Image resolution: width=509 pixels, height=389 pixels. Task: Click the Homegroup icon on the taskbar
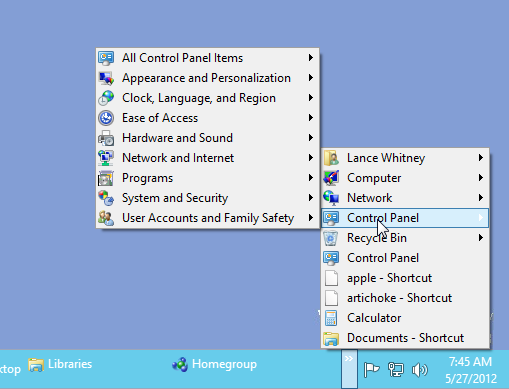tap(180, 365)
